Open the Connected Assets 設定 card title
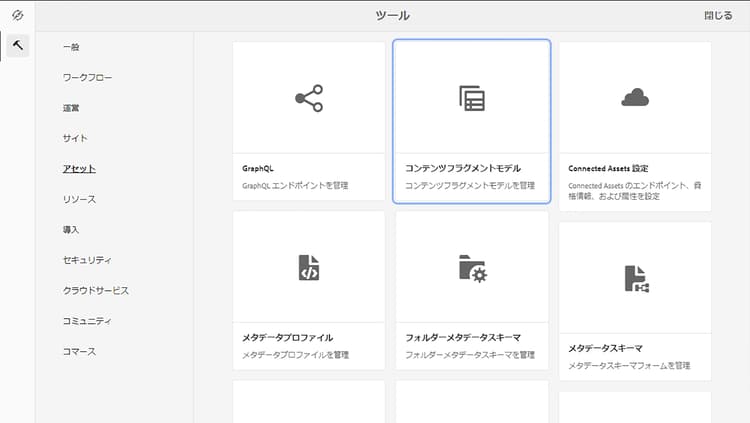 608,168
